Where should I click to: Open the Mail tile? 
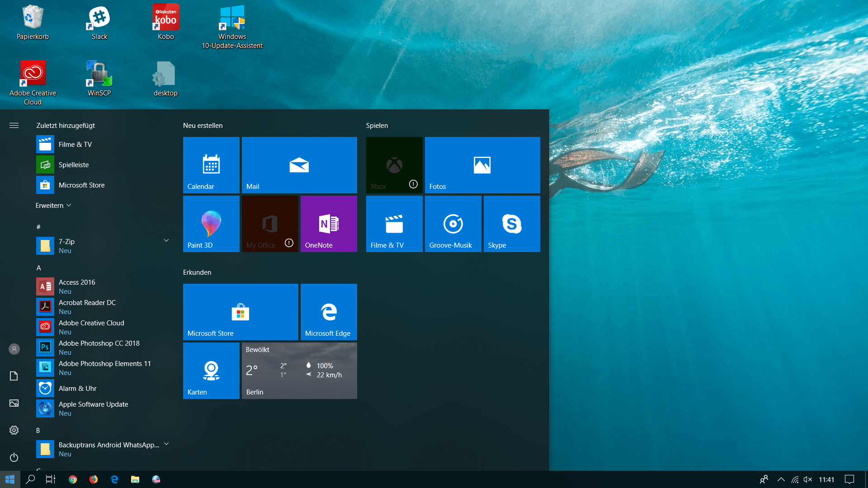[299, 165]
